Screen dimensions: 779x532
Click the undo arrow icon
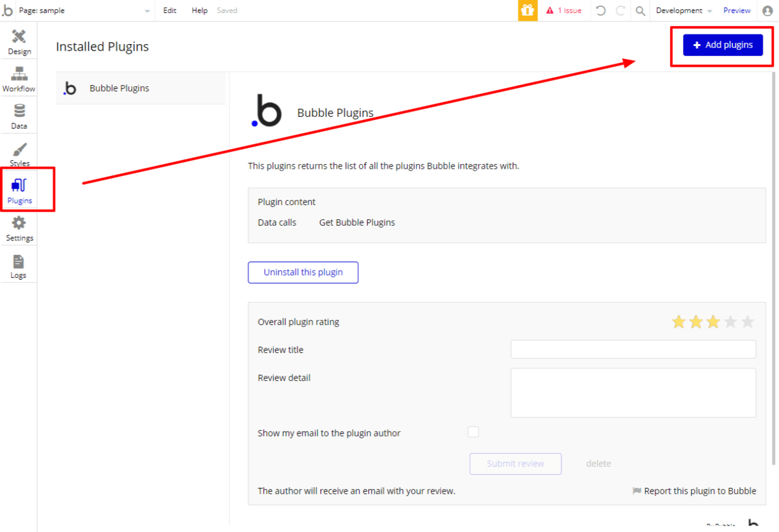click(600, 10)
